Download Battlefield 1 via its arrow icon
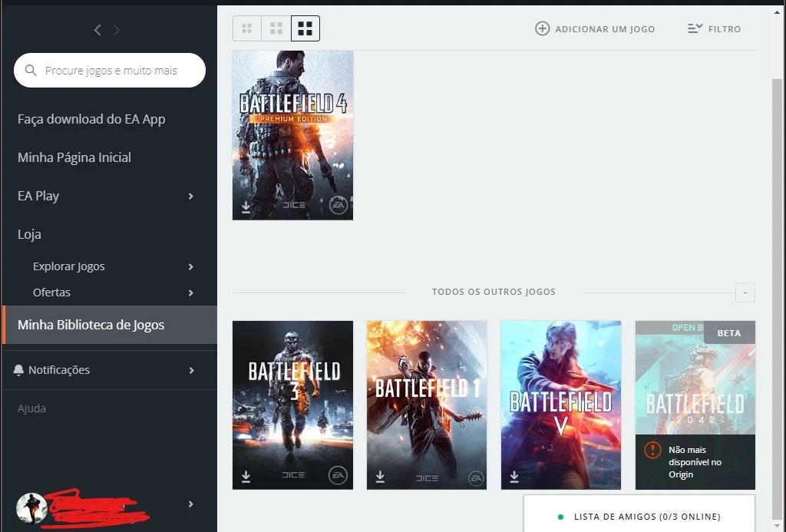 380,476
